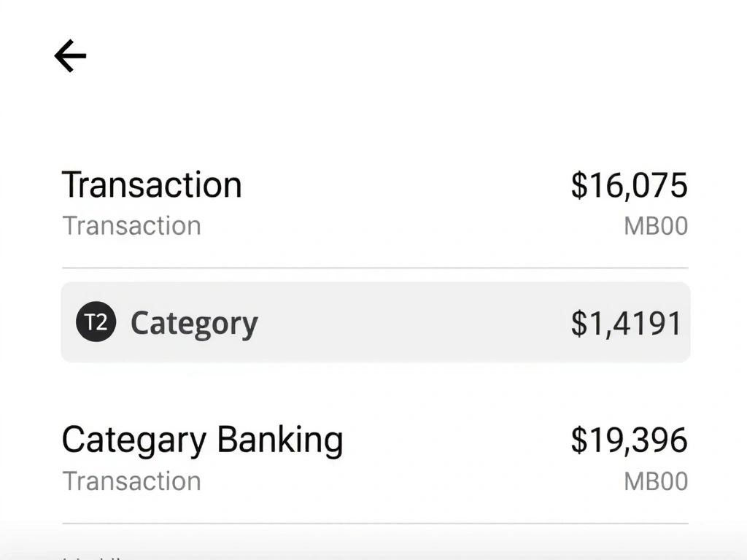747x560 pixels.
Task: Select the highlighted Category row
Action: (x=373, y=322)
